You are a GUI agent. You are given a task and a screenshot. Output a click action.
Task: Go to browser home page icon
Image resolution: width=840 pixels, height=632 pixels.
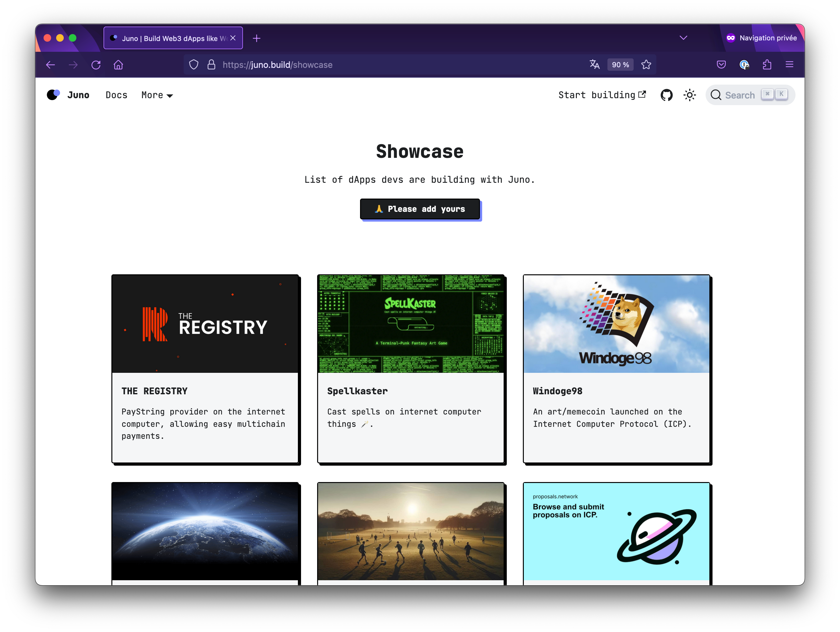[x=118, y=65]
